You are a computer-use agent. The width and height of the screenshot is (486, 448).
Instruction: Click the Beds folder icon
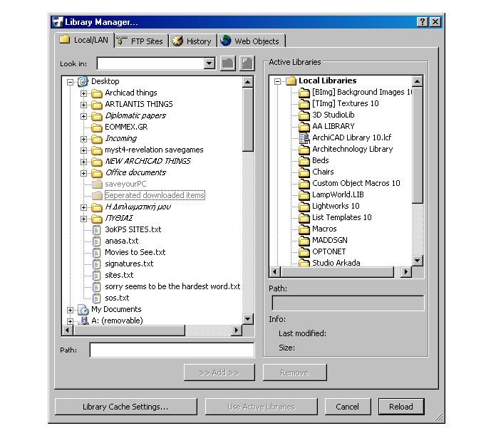(304, 160)
